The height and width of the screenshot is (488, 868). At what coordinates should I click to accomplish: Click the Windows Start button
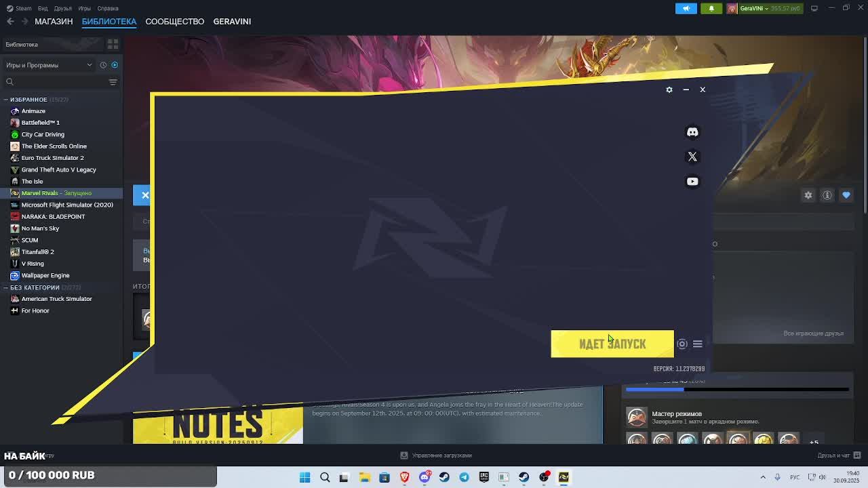[x=305, y=477]
